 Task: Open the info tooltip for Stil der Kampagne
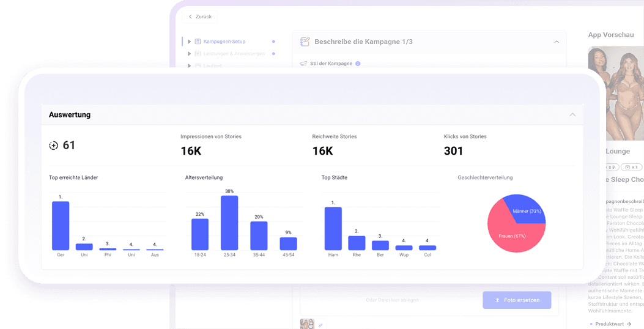coord(358,64)
